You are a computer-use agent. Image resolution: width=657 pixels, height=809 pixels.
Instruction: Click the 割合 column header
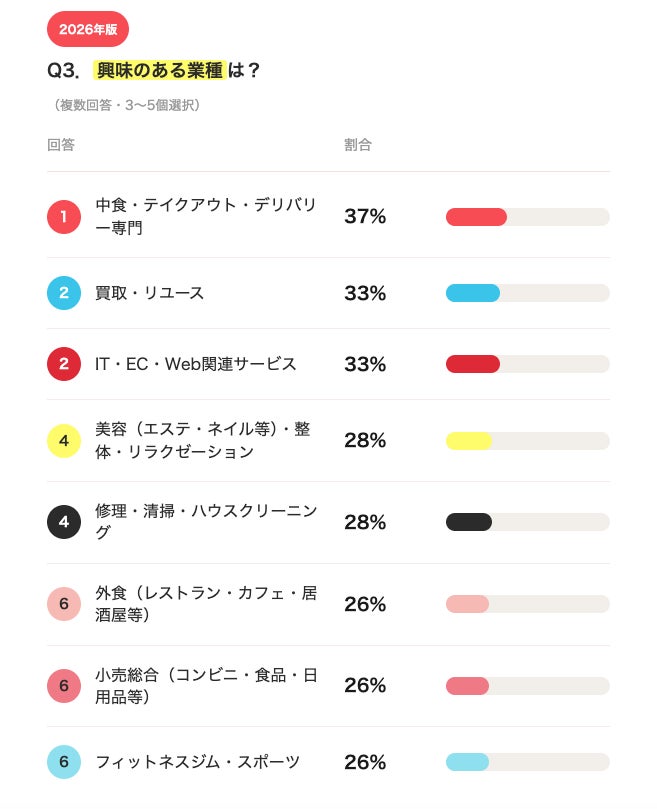(x=358, y=145)
